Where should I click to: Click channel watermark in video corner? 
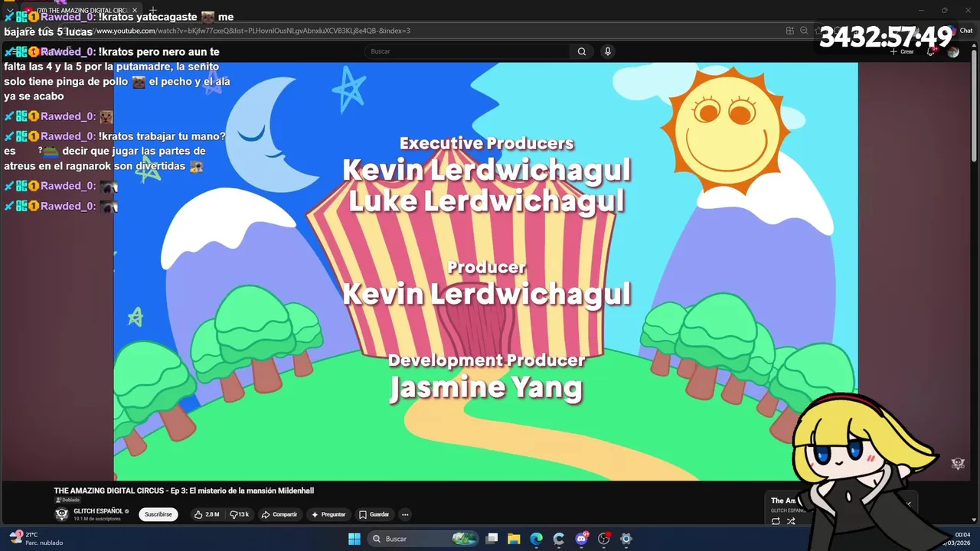click(958, 464)
